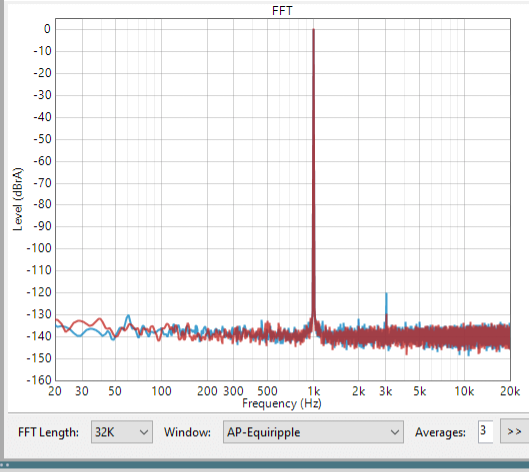Open the FFT Length dropdown showing 32K
This screenshot has width=529, height=472.
tap(121, 432)
